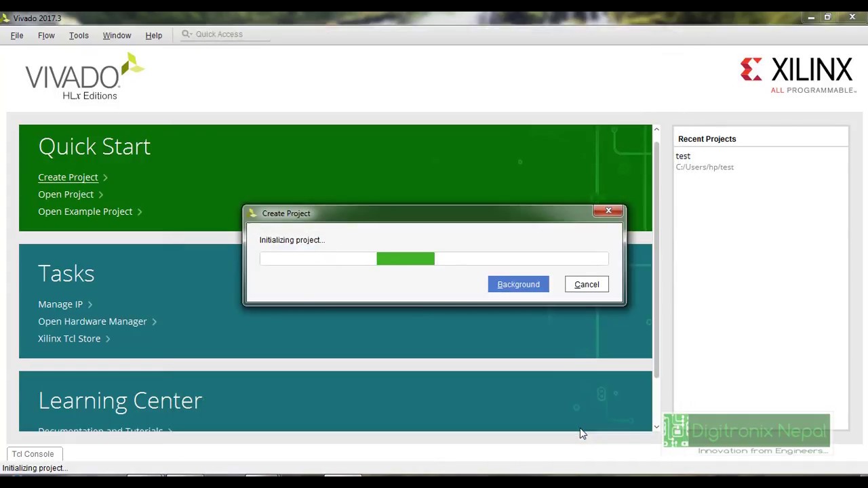The height and width of the screenshot is (488, 868).
Task: Minimize the Vivado window
Action: [811, 18]
